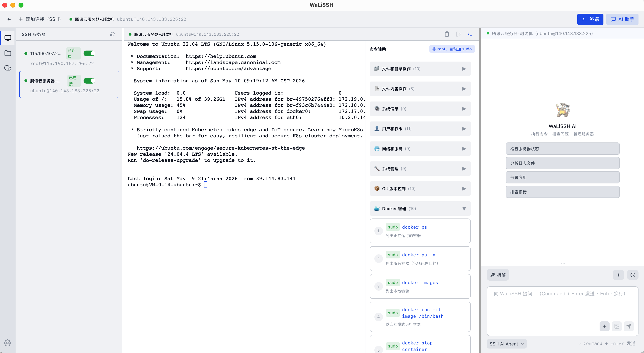Open the folder files sidebar icon

(8, 53)
